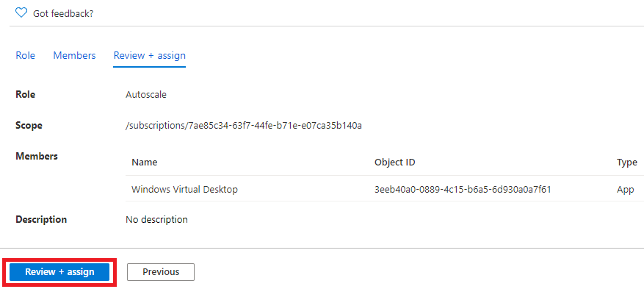Click the Scope field label
Image resolution: width=644 pixels, height=289 pixels.
click(29, 126)
